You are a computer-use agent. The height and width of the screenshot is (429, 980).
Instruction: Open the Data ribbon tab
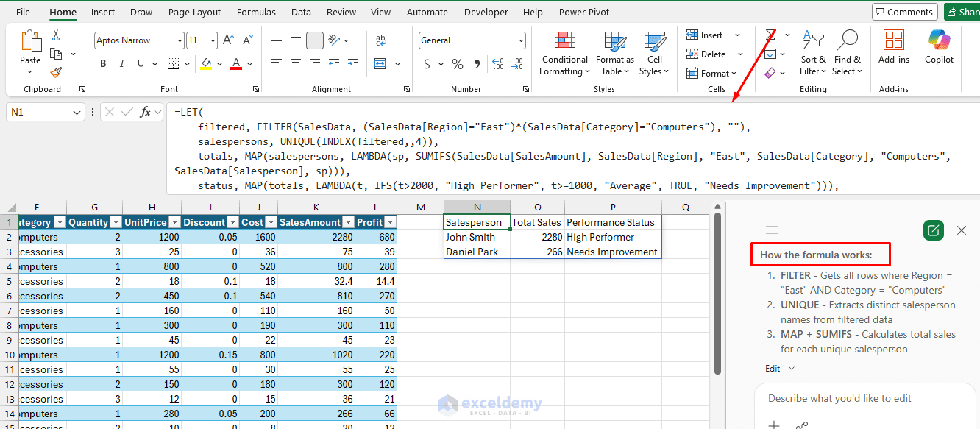coord(301,13)
